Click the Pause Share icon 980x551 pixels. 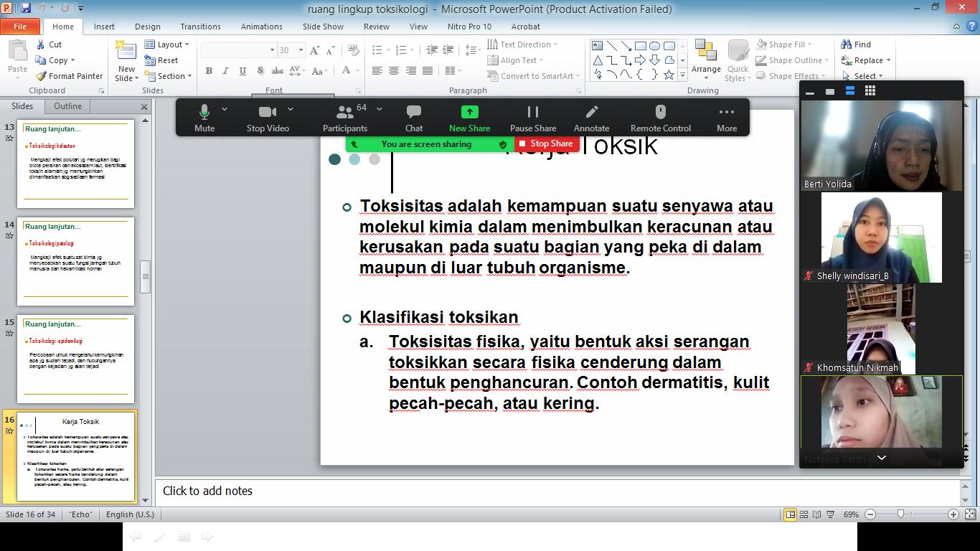[x=533, y=113]
